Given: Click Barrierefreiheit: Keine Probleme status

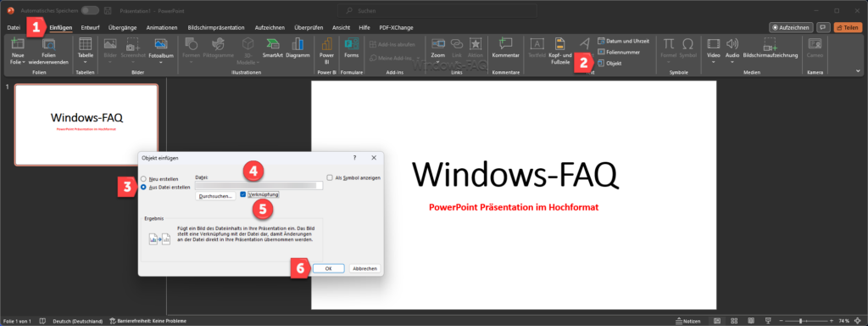Looking at the screenshot, I should (148, 321).
